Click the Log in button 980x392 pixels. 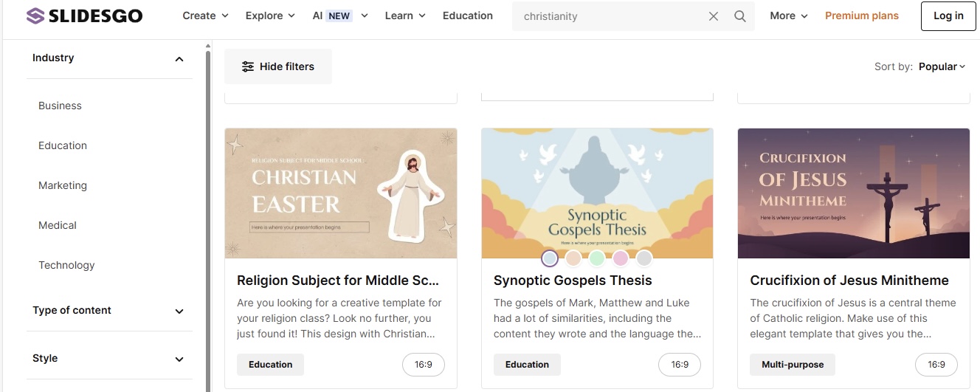click(948, 16)
